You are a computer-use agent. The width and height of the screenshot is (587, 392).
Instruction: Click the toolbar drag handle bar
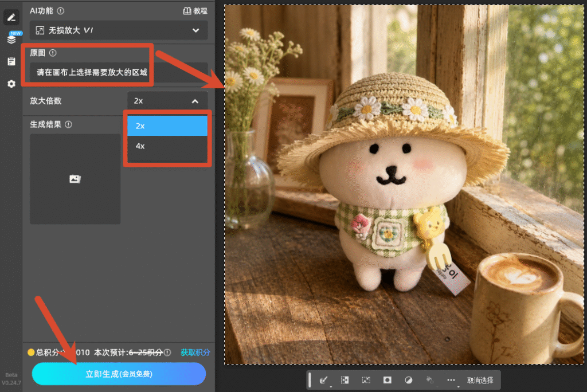point(310,380)
